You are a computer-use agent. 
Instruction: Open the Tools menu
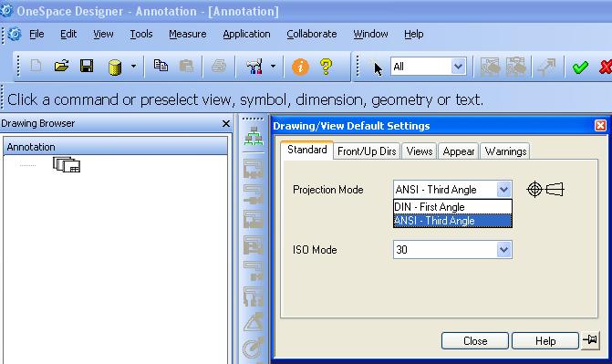tap(141, 35)
